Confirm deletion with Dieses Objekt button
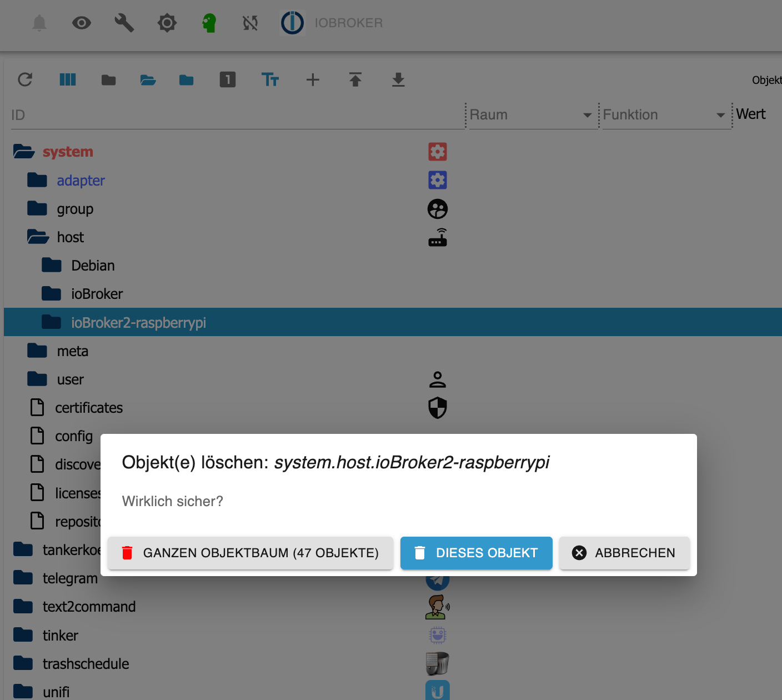The image size is (782, 700). coord(477,553)
